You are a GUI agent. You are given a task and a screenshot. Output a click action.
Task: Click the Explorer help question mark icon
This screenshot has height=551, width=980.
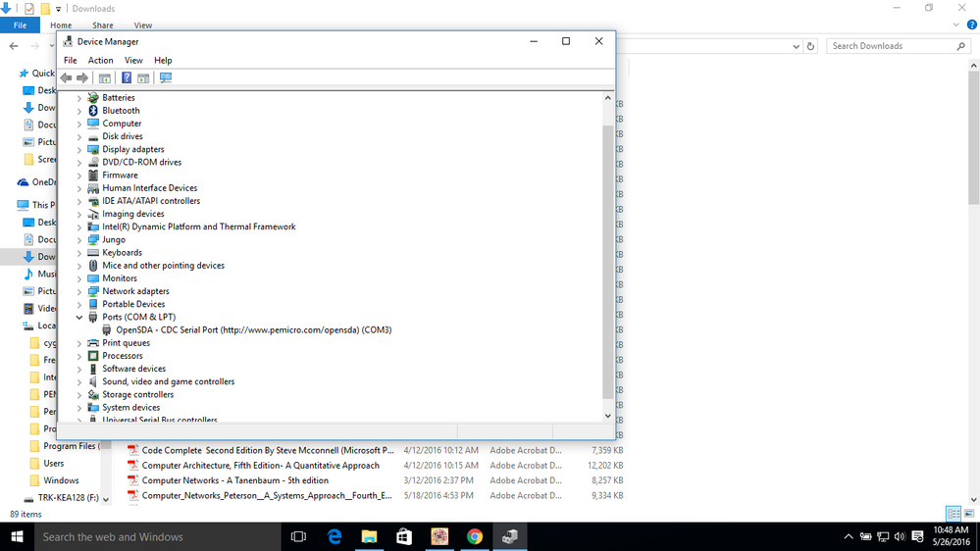click(972, 25)
